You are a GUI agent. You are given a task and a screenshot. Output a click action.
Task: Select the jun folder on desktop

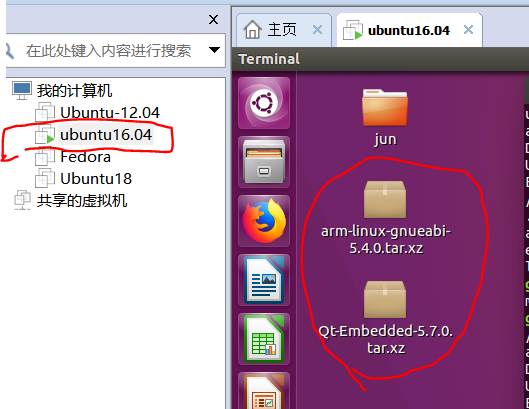click(385, 118)
